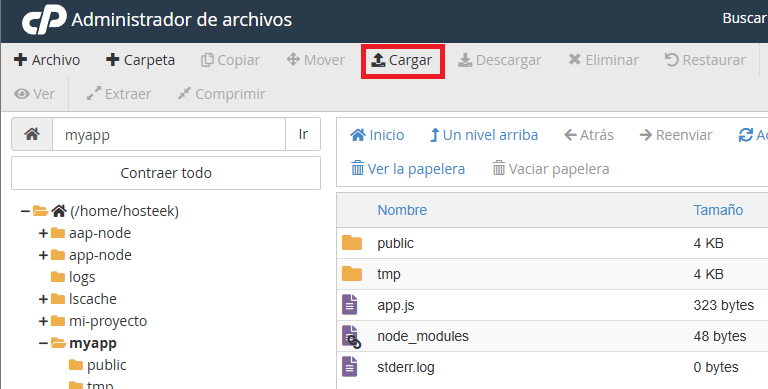Click the Comprimir toolbar button
Viewport: 768px width, 389px height.
click(x=221, y=94)
